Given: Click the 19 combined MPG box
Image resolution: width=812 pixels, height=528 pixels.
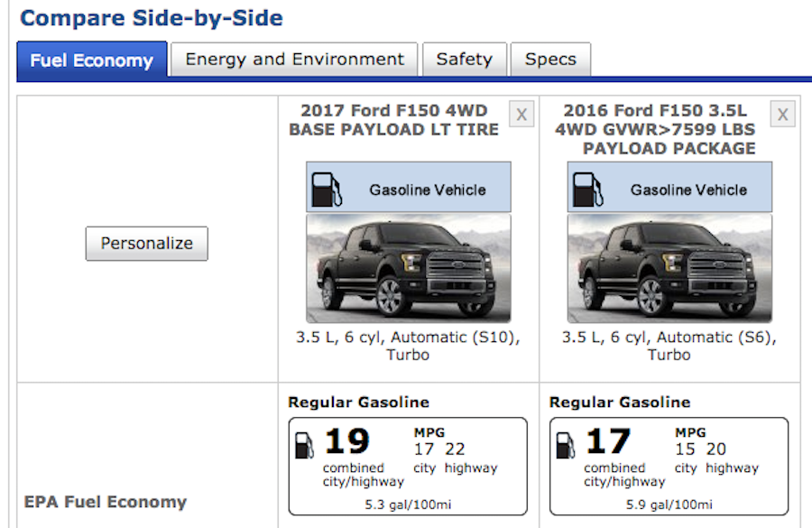Looking at the screenshot, I should pyautogui.click(x=408, y=467).
